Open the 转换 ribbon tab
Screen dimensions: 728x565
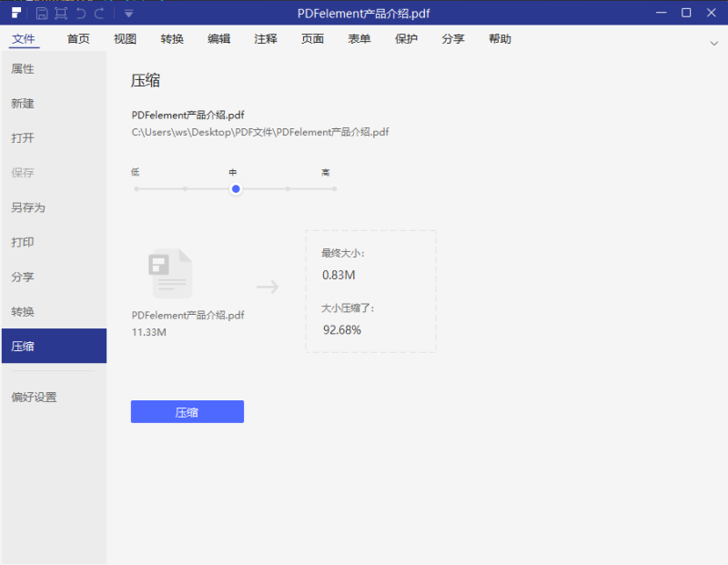[x=172, y=38]
